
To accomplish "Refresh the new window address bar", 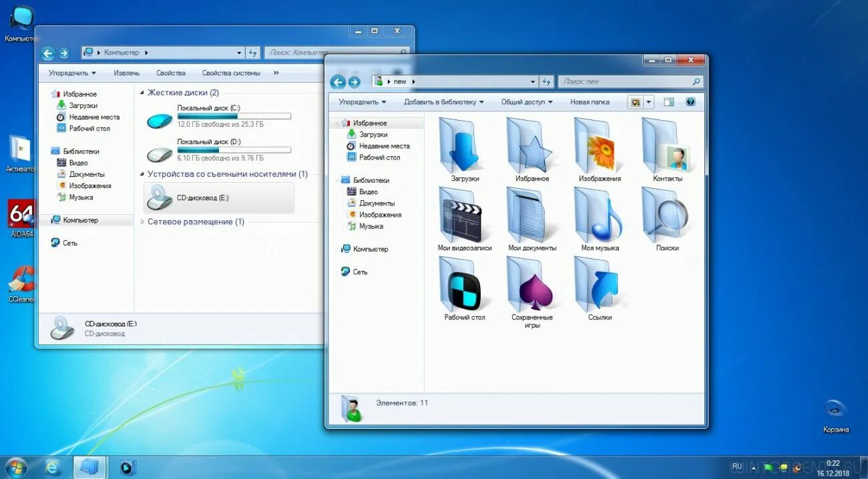I will coord(547,81).
